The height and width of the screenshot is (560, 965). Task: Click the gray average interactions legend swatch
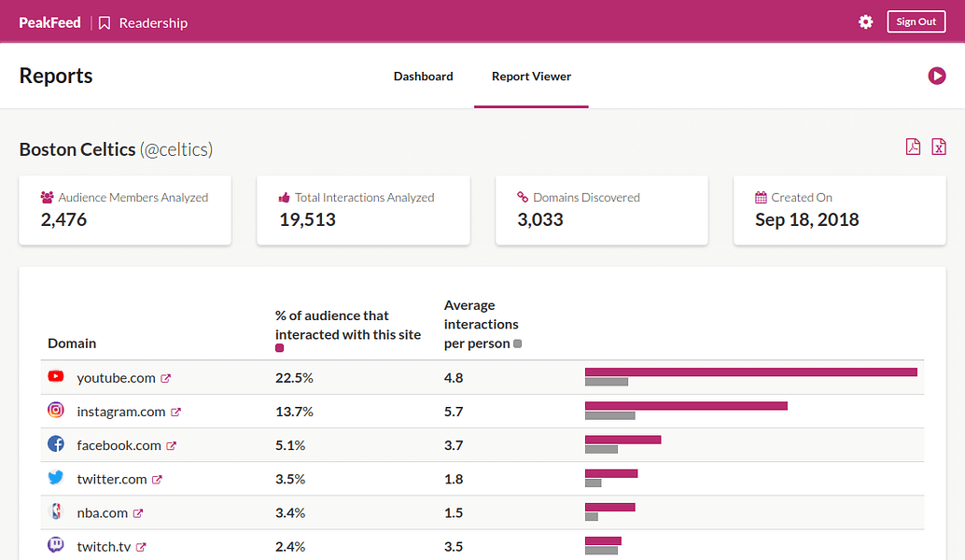tap(518, 344)
